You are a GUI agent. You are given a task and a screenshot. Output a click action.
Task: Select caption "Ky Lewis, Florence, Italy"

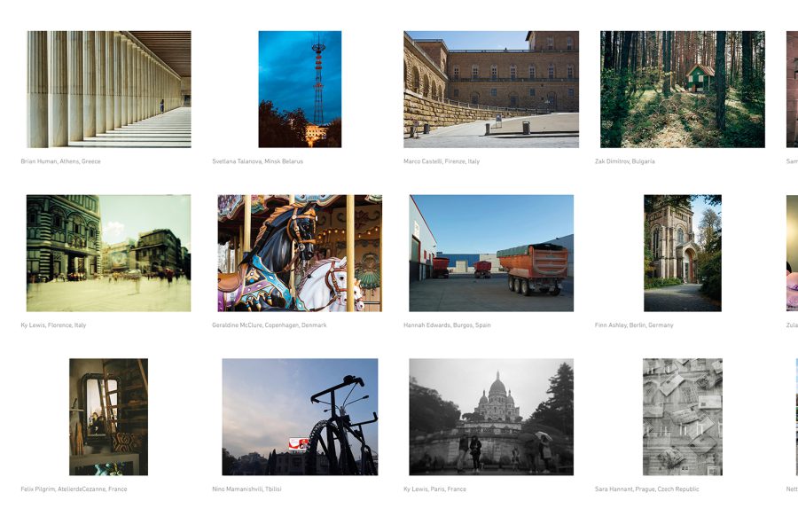point(53,325)
